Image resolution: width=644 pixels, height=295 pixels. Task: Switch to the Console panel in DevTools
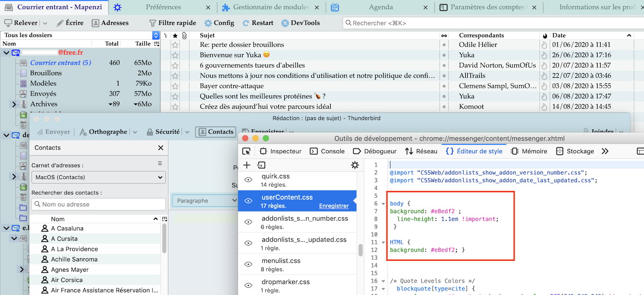[327, 151]
